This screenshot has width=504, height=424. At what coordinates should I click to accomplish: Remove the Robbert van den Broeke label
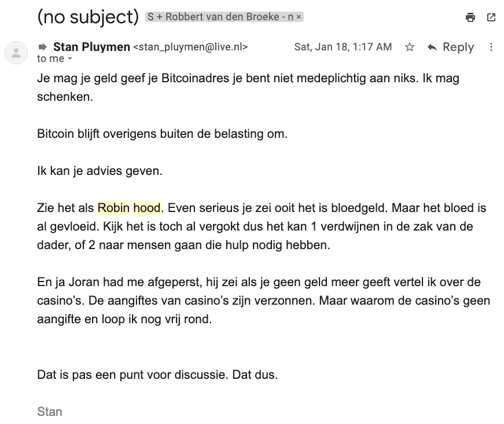click(x=299, y=17)
